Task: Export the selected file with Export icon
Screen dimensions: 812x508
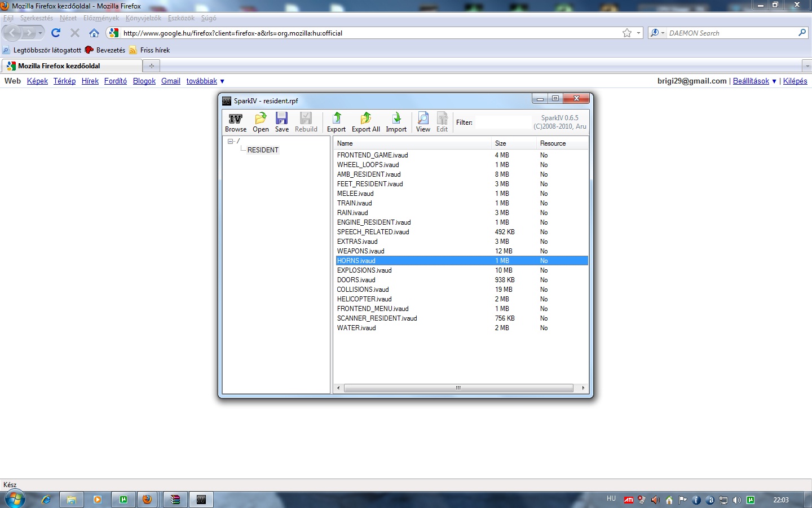Action: click(x=337, y=122)
